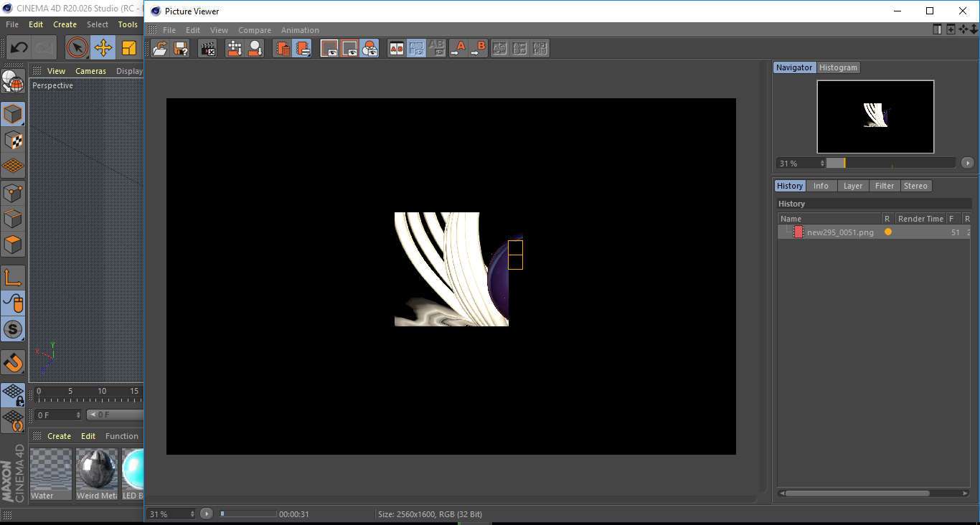The width and height of the screenshot is (980, 525).
Task: Click the render progress bar at bottom
Action: coord(248,514)
